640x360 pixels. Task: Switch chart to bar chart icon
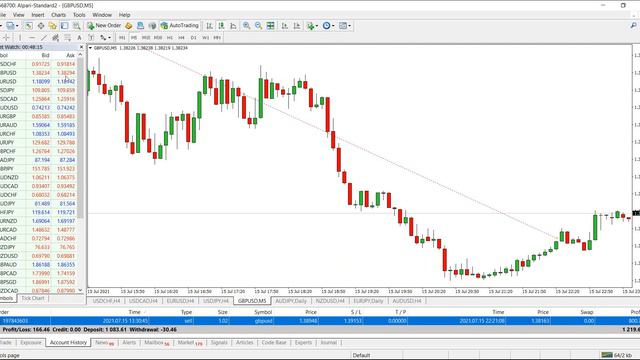pyautogui.click(x=209, y=26)
